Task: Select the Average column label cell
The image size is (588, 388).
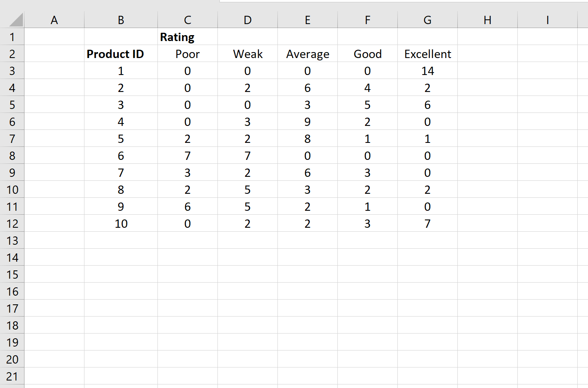Action: [x=307, y=54]
